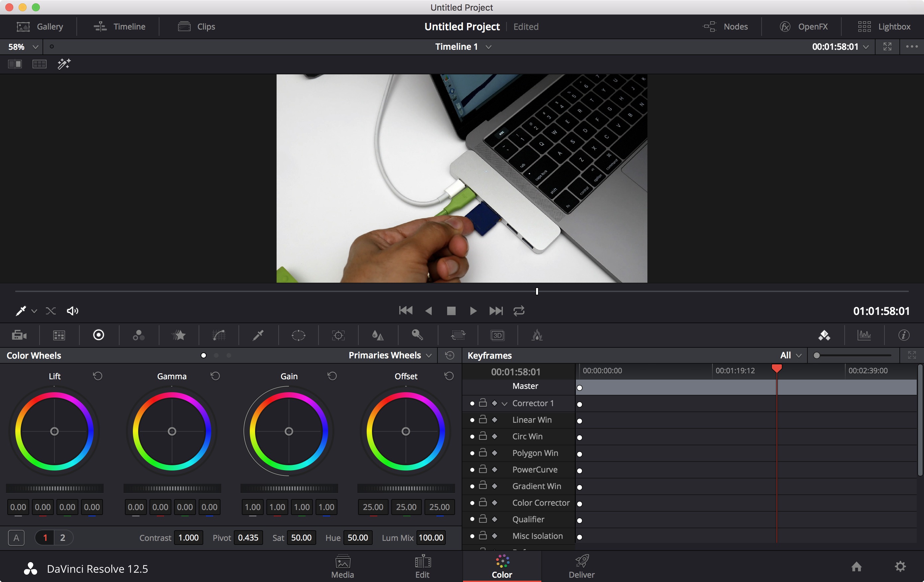Toggle lock on Qualifier keyframe track
924x582 pixels.
(483, 519)
